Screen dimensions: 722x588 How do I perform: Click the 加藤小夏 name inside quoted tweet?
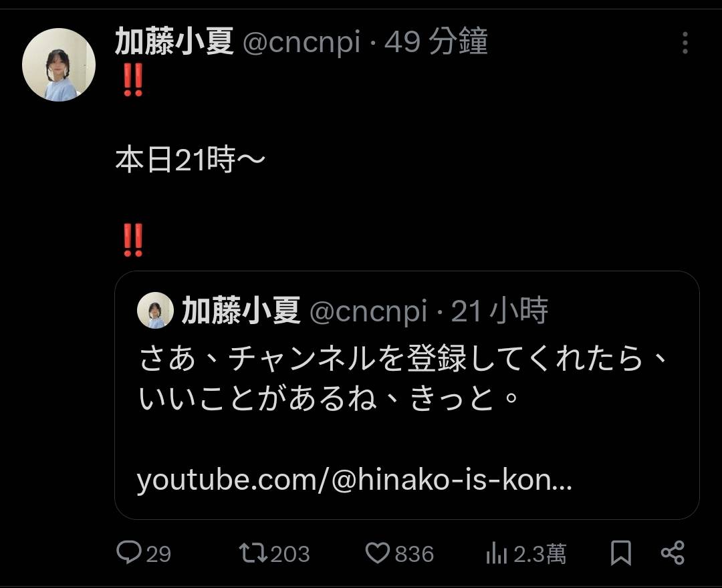(241, 311)
